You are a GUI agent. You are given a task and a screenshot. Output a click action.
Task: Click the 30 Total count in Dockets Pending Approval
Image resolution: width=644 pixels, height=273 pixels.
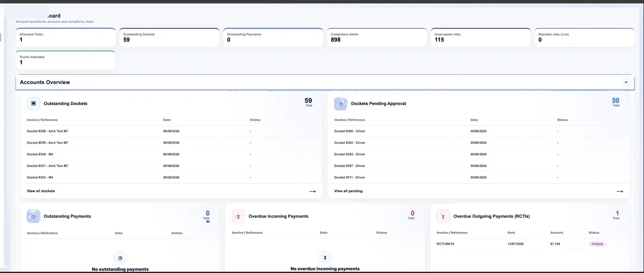tap(616, 102)
